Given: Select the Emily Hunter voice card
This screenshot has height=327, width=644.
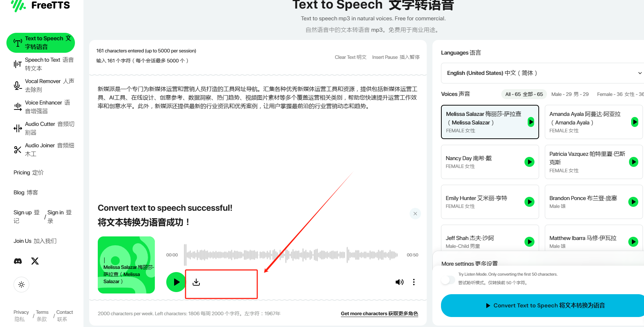Looking at the screenshot, I should [490, 202].
